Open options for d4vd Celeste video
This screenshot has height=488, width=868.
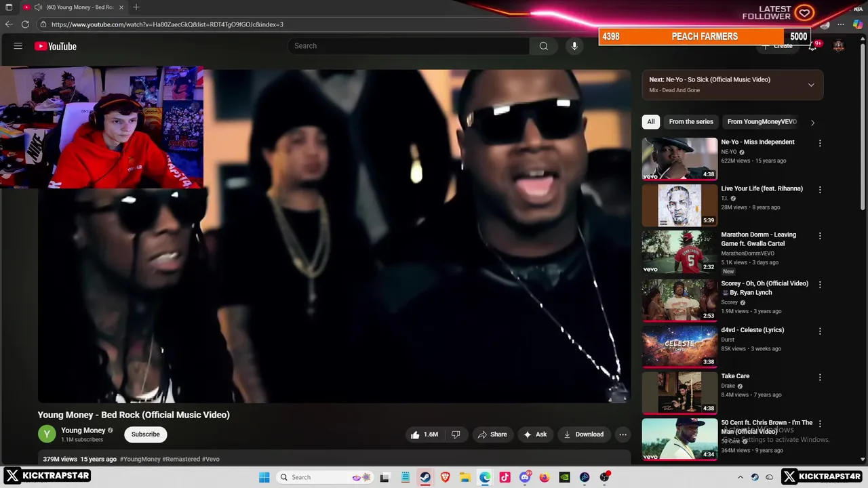point(820,331)
